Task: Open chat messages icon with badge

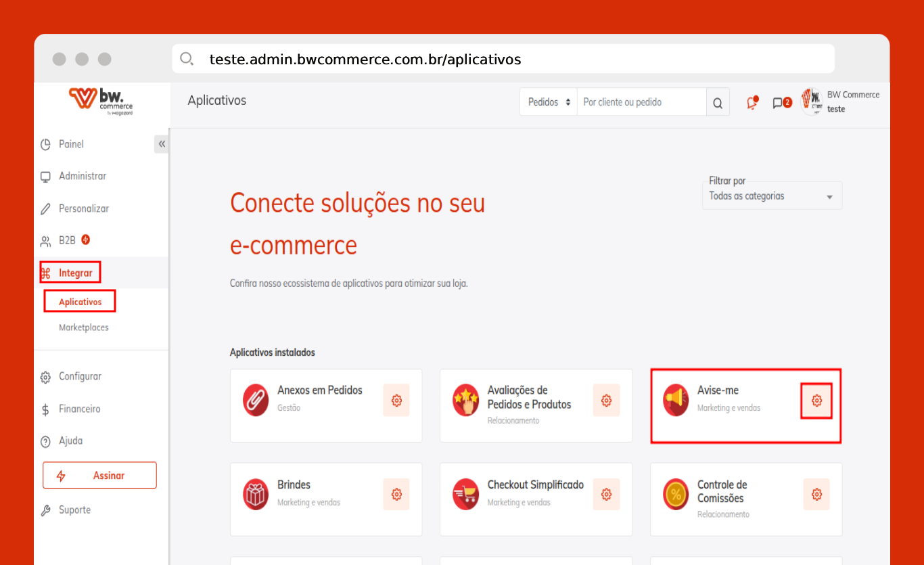Action: tap(781, 103)
